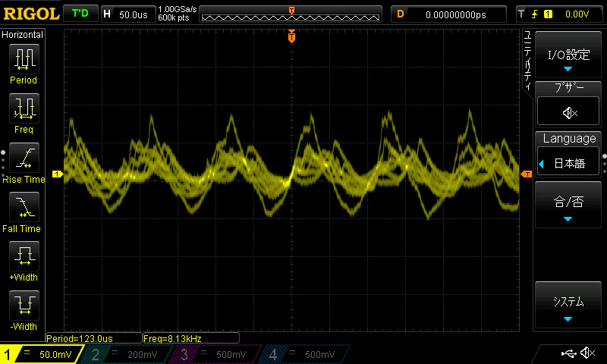The height and width of the screenshot is (364, 607).
Task: Click the ユーティリティ vertical menu tab
Action: pyautogui.click(x=527, y=60)
